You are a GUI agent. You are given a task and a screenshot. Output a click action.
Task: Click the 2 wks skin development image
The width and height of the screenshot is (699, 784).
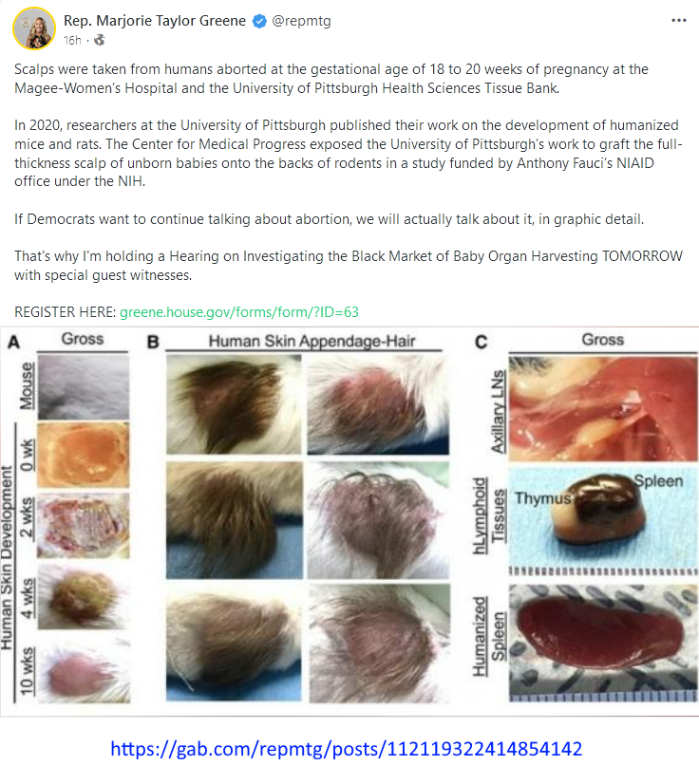pyautogui.click(x=83, y=526)
